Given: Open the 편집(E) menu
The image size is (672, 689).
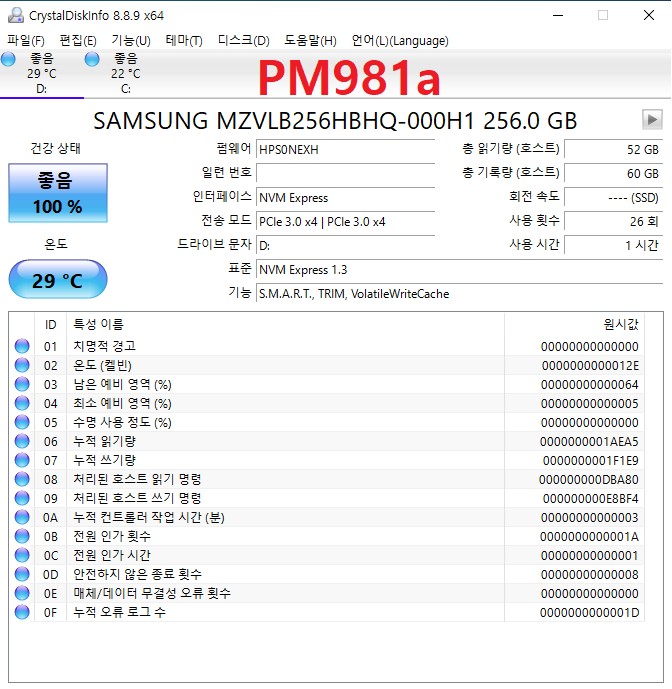Looking at the screenshot, I should tap(78, 41).
